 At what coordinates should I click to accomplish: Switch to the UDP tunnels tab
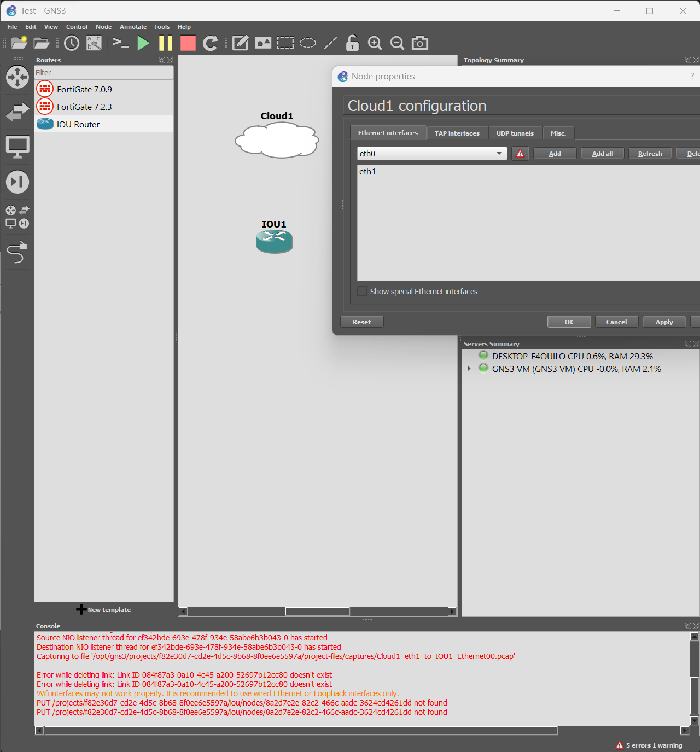click(514, 133)
